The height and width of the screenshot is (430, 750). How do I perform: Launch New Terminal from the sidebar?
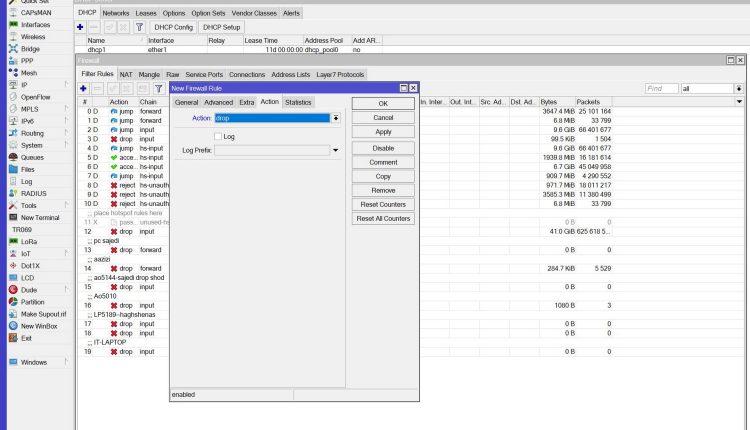click(x=12, y=217)
